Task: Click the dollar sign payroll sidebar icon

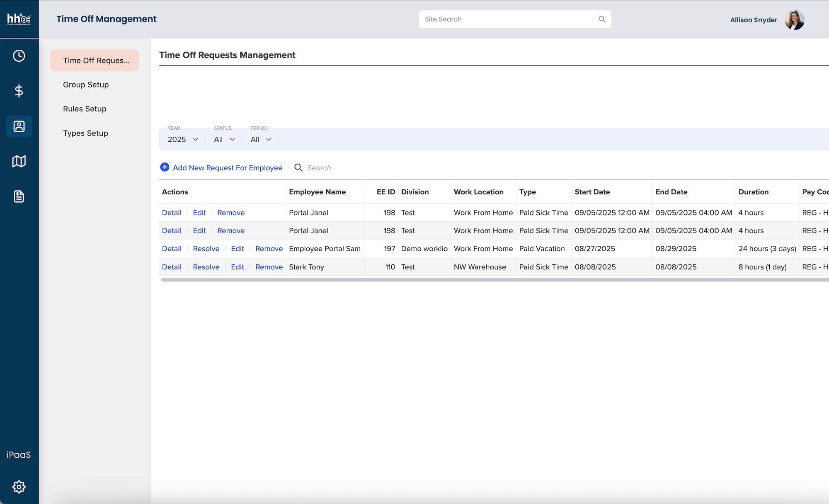Action: pos(19,91)
